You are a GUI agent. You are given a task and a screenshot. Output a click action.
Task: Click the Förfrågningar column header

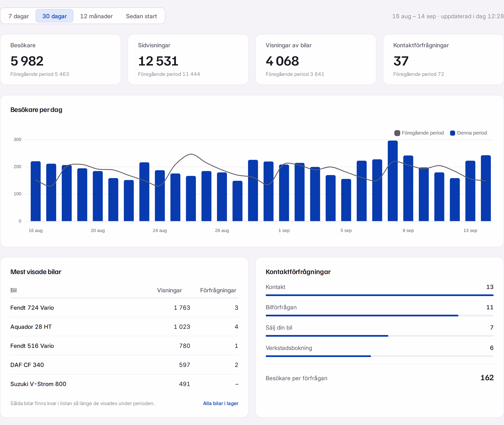(x=218, y=290)
